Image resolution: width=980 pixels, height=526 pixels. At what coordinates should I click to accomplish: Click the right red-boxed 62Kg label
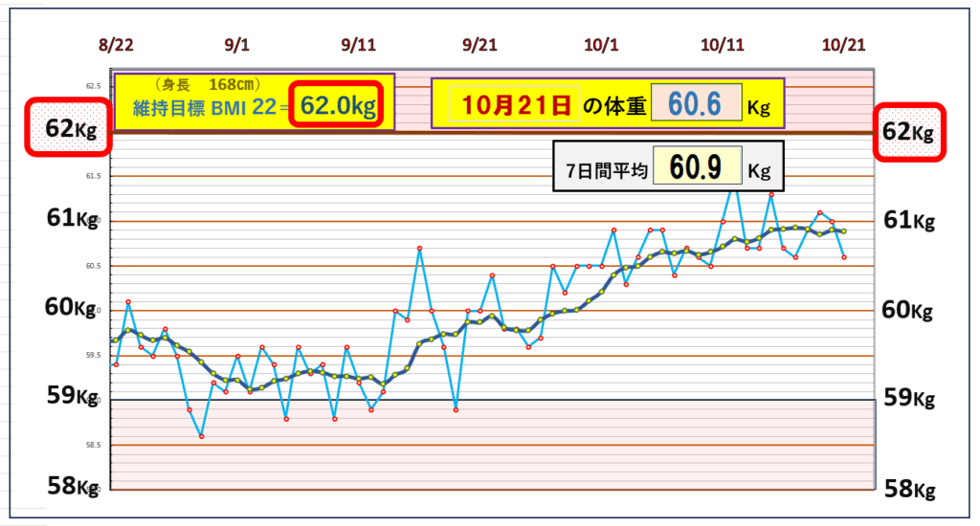click(909, 131)
